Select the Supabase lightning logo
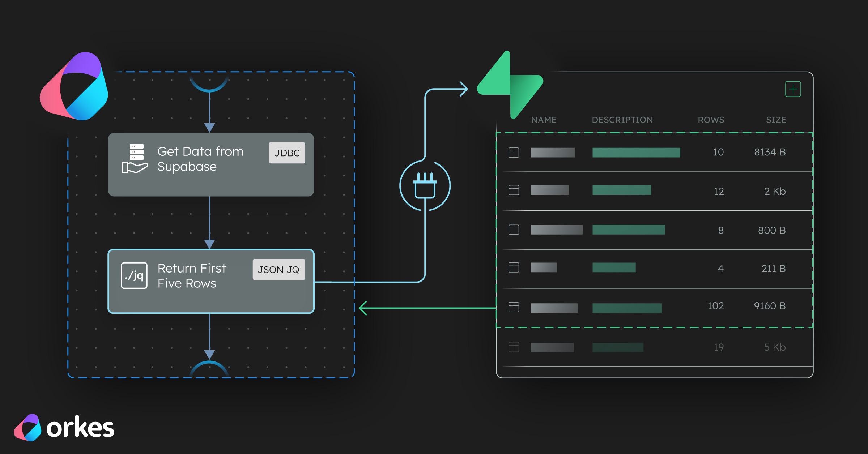868x454 pixels. coord(509,86)
